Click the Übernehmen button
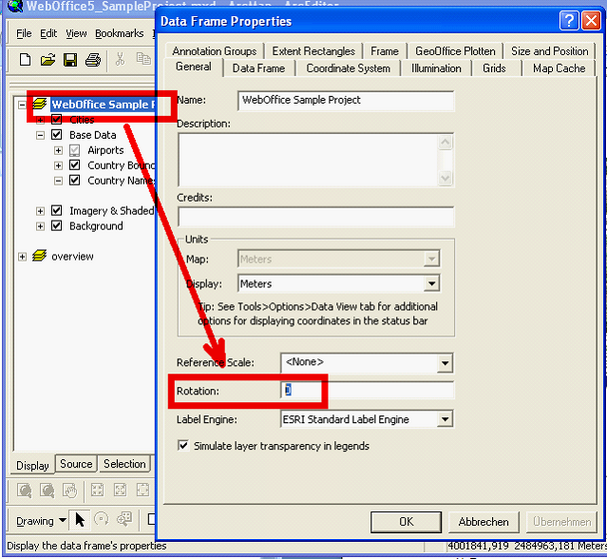Viewport: 607px width, 559px height. [562, 522]
